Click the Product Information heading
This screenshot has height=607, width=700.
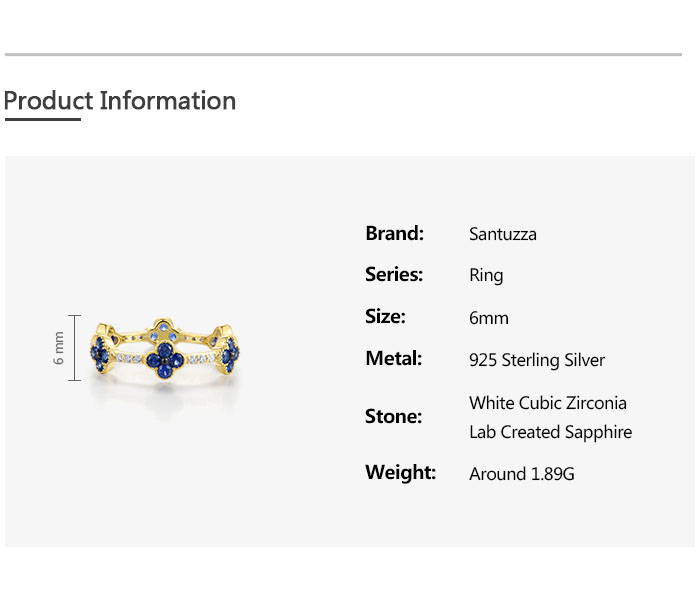(120, 100)
